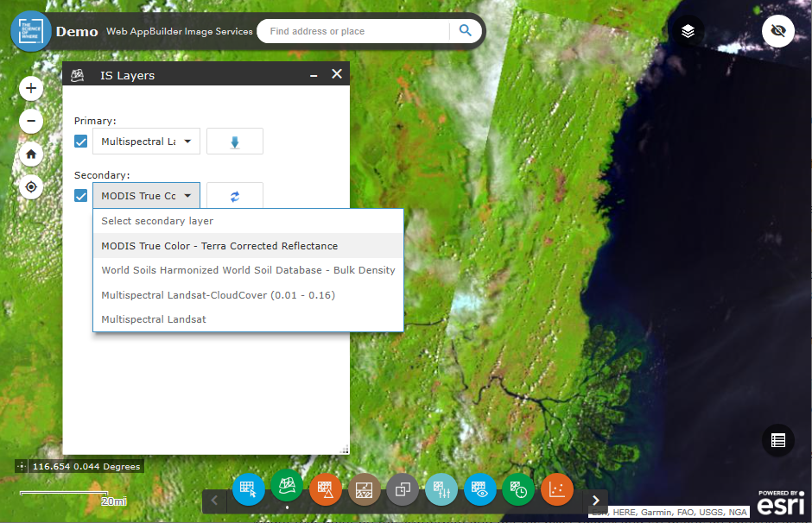Show previous widgets in the bottom bar
The width and height of the screenshot is (812, 523).
tap(214, 501)
